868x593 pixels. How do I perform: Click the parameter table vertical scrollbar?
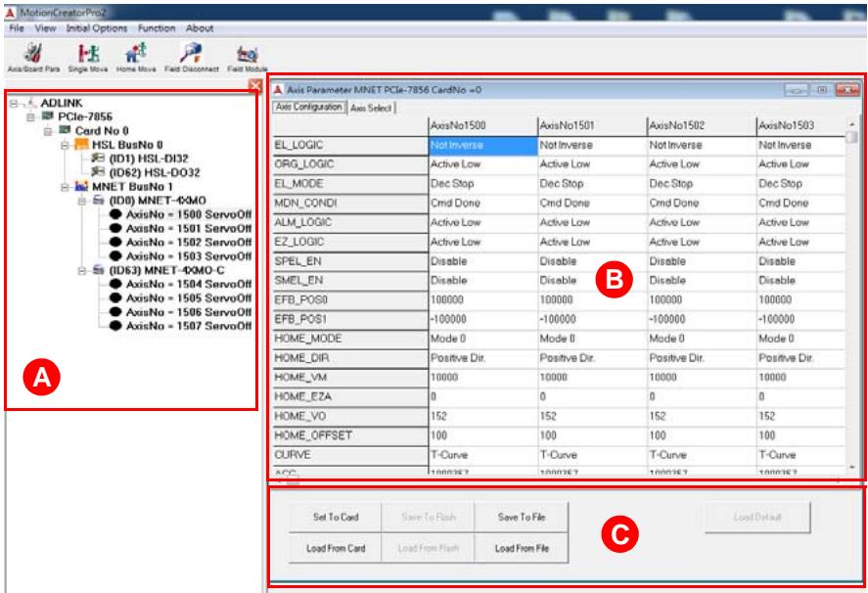click(851, 297)
